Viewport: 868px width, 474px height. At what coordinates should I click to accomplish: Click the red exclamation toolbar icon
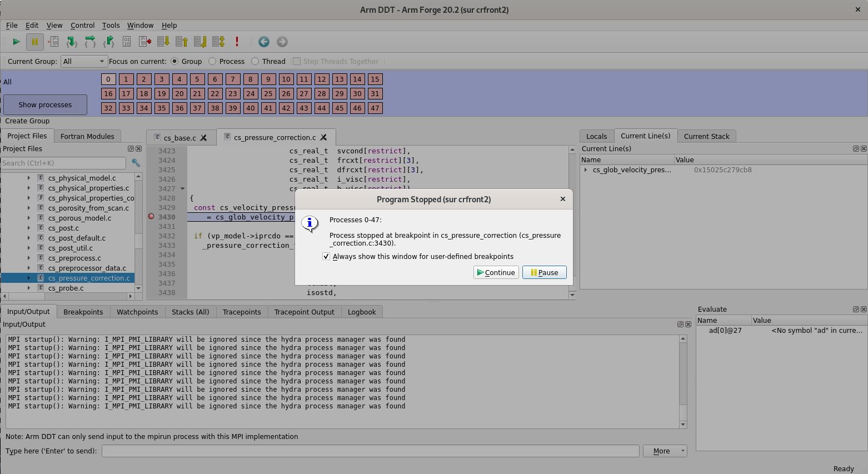(x=237, y=42)
